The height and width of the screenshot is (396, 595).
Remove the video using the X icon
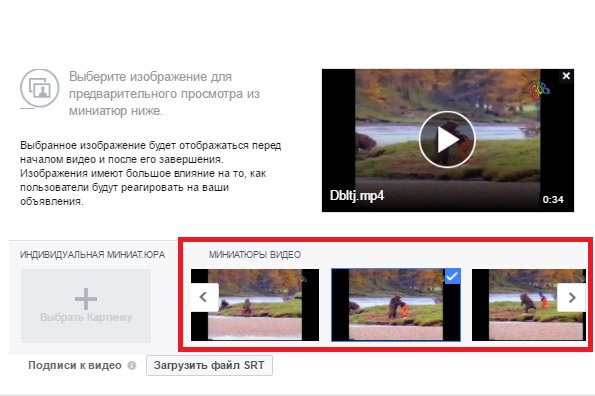coord(566,76)
